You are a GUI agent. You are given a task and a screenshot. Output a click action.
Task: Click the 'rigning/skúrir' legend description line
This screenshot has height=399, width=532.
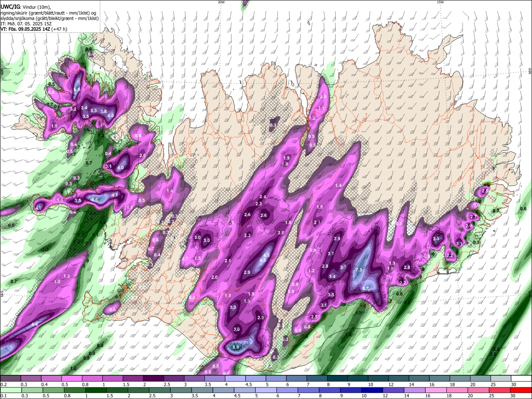(x=48, y=12)
